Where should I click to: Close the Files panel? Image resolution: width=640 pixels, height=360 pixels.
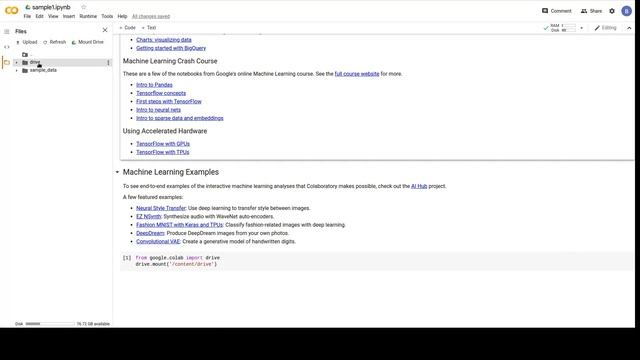point(105,30)
